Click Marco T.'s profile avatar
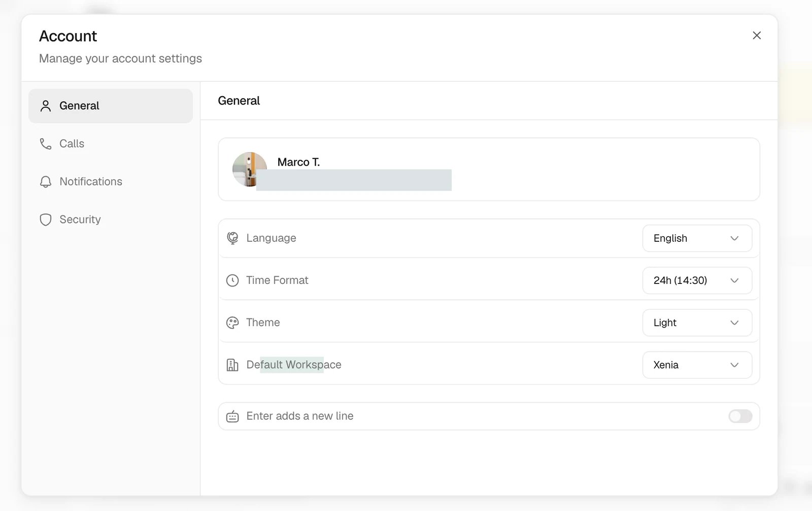812x511 pixels. coord(250,169)
